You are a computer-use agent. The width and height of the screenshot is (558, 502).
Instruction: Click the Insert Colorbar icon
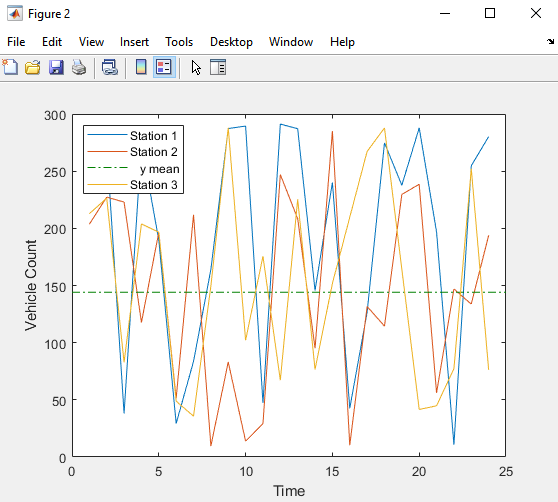coord(141,67)
